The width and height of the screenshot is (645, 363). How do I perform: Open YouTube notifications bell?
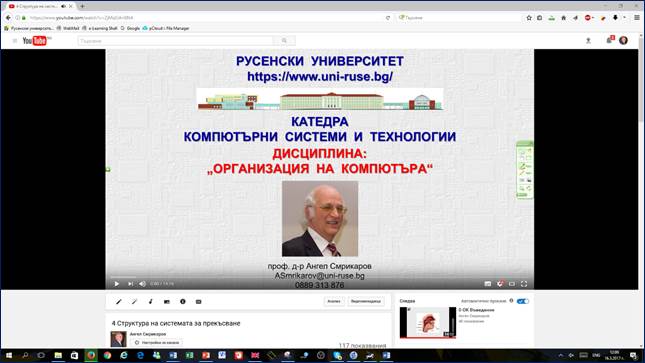609,40
